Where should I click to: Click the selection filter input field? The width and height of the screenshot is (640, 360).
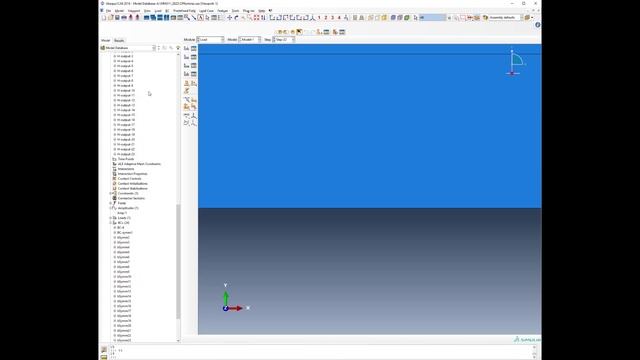click(x=433, y=18)
